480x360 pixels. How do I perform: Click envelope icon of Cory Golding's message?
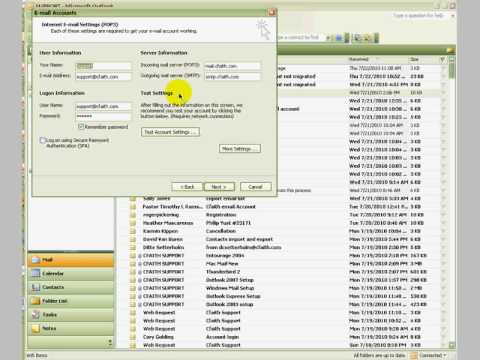click(x=133, y=337)
